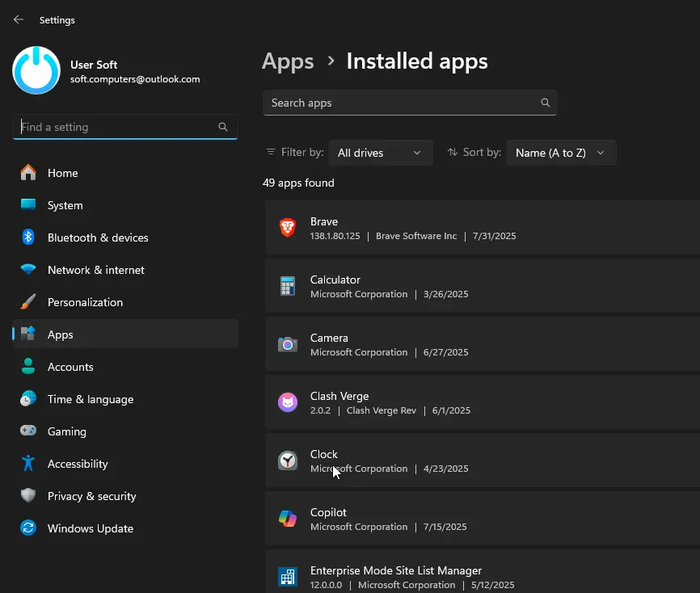Click the Apps breadcrumb link
The width and height of the screenshot is (700, 593).
coord(288,61)
